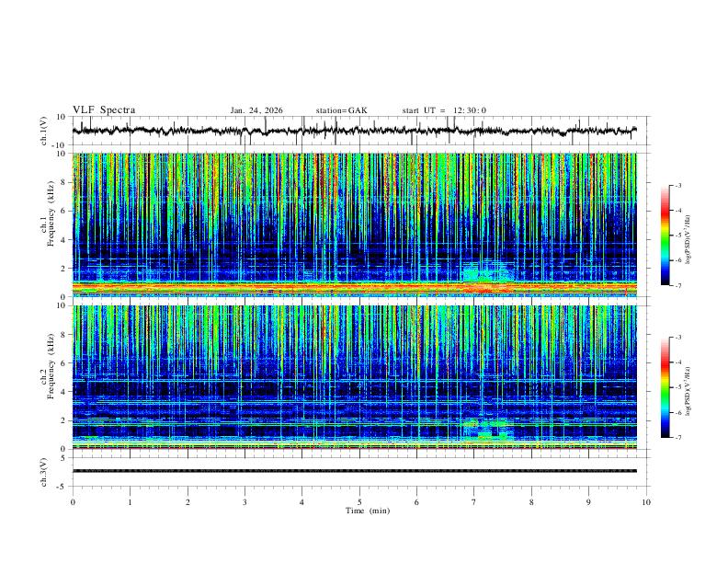Click the ch.1 voltage waveform trace
The height and width of the screenshot is (563, 728).
point(354,131)
